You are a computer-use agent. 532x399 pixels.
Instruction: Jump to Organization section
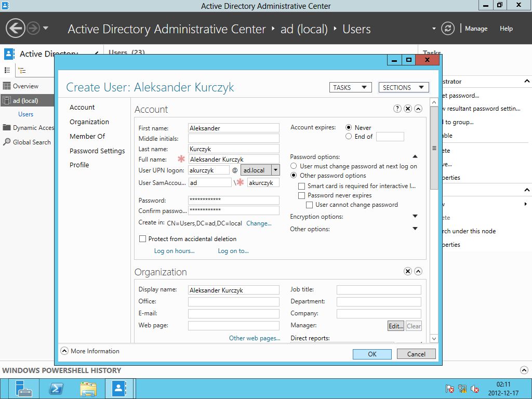[x=89, y=122]
